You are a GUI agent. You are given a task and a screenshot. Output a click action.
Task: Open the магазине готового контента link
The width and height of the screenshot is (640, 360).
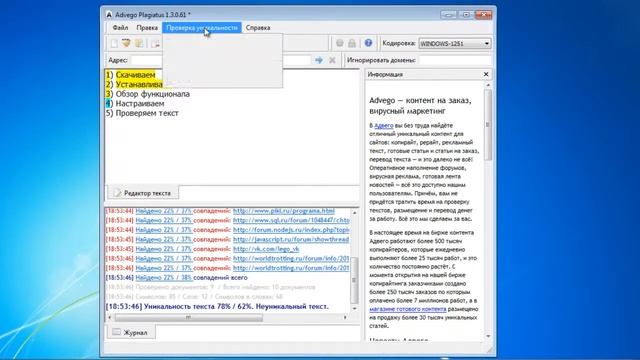(408, 309)
